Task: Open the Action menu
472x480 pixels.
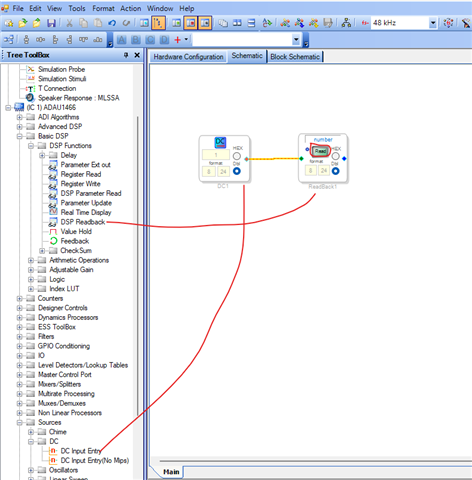Action: pos(131,8)
